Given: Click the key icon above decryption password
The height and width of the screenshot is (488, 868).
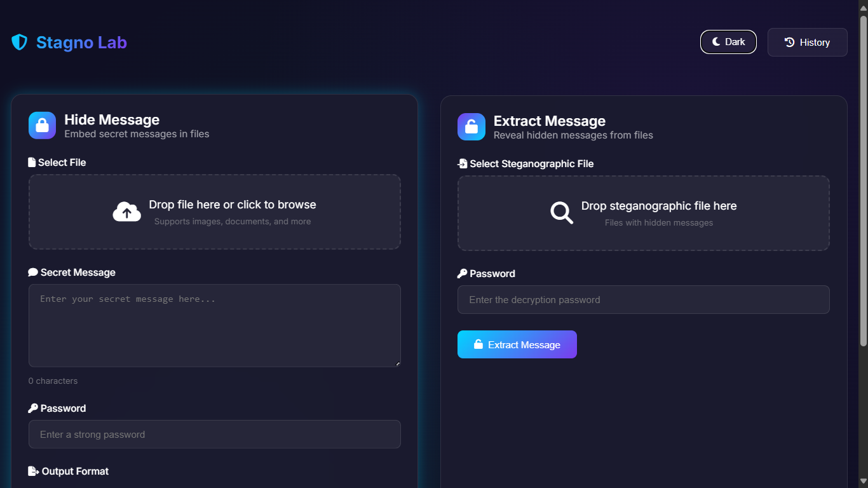Looking at the screenshot, I should pyautogui.click(x=462, y=274).
